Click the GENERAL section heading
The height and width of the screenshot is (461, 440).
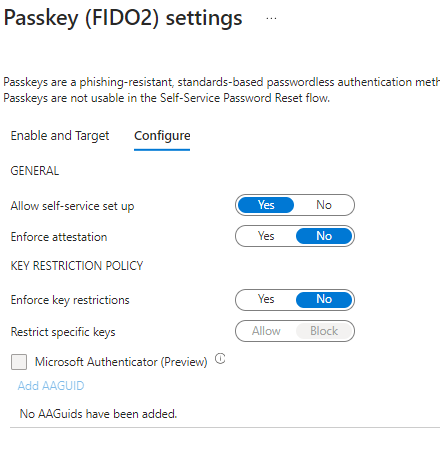point(35,171)
